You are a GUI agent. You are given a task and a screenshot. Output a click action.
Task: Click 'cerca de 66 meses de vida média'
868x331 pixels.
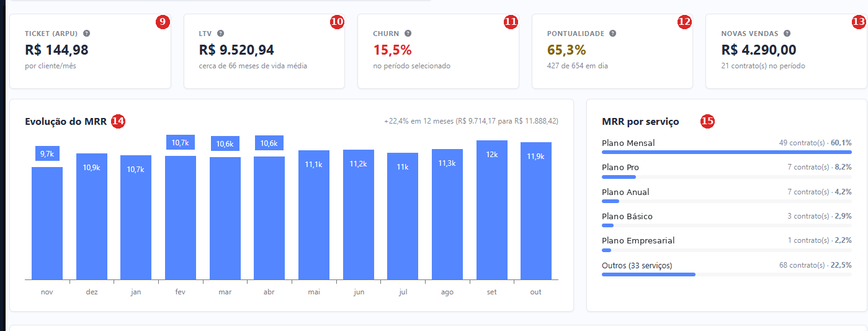253,66
